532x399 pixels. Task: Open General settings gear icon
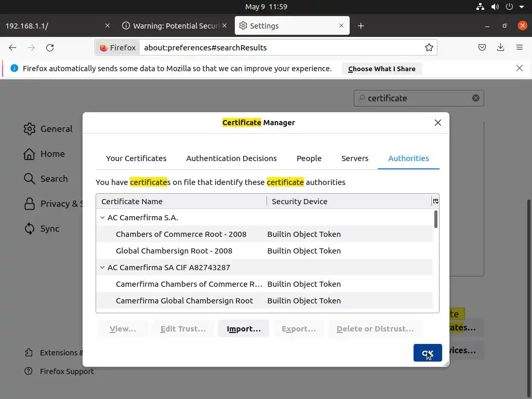(30, 129)
